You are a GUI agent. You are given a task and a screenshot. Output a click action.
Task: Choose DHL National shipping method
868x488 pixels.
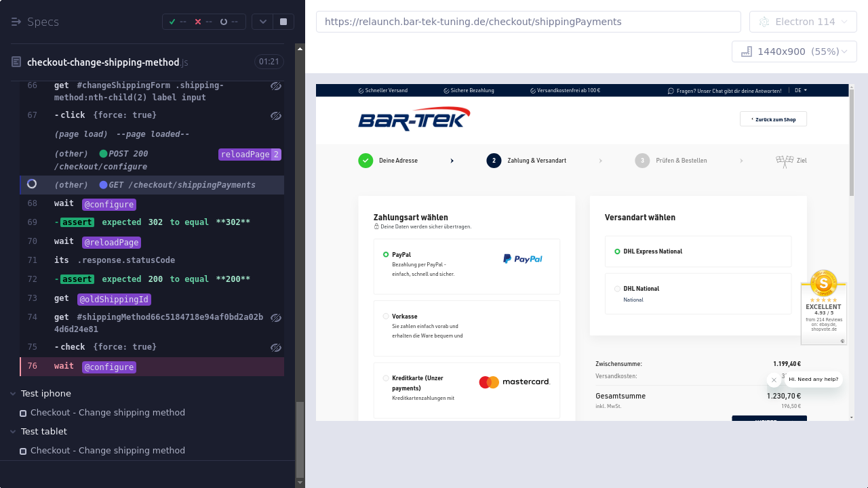tap(617, 289)
